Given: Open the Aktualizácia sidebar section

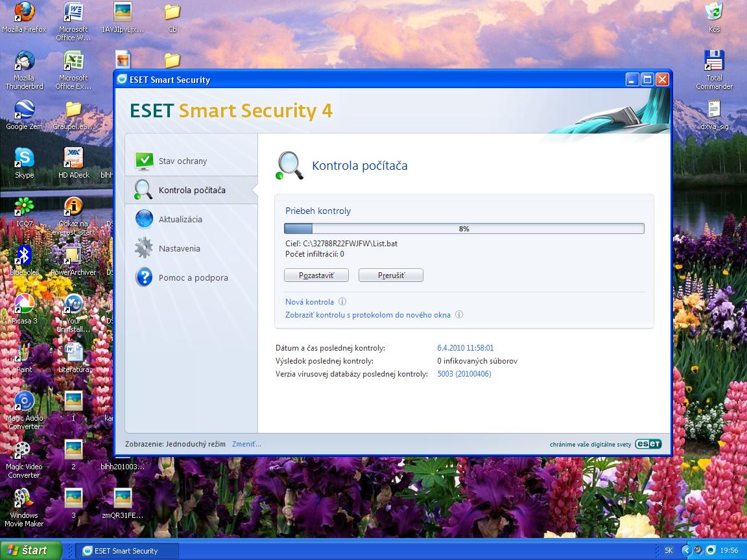Looking at the screenshot, I should [180, 220].
